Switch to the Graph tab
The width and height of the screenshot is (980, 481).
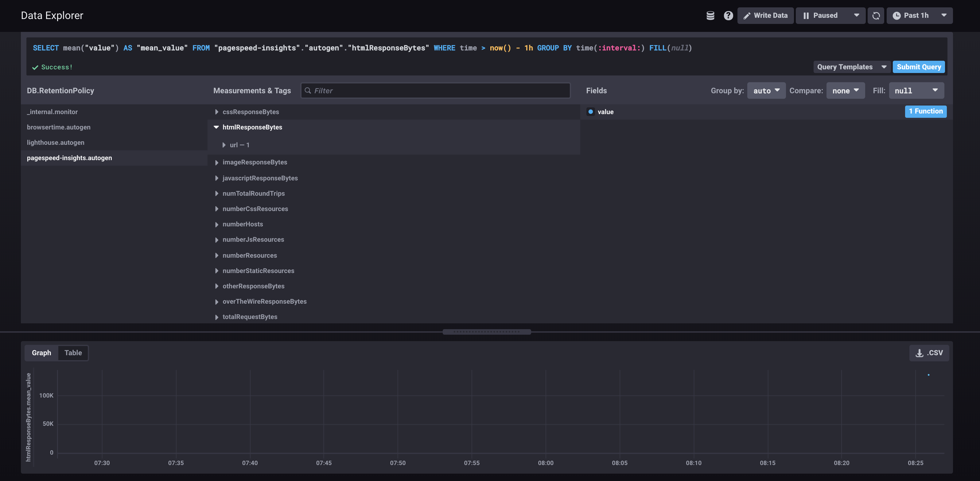[x=41, y=353]
